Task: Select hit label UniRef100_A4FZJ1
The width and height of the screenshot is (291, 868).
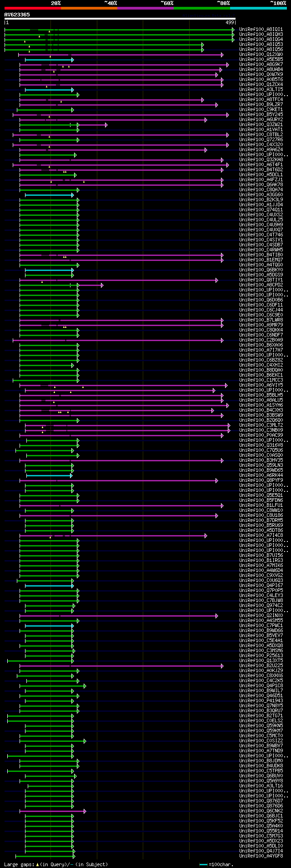Action: (x=261, y=180)
